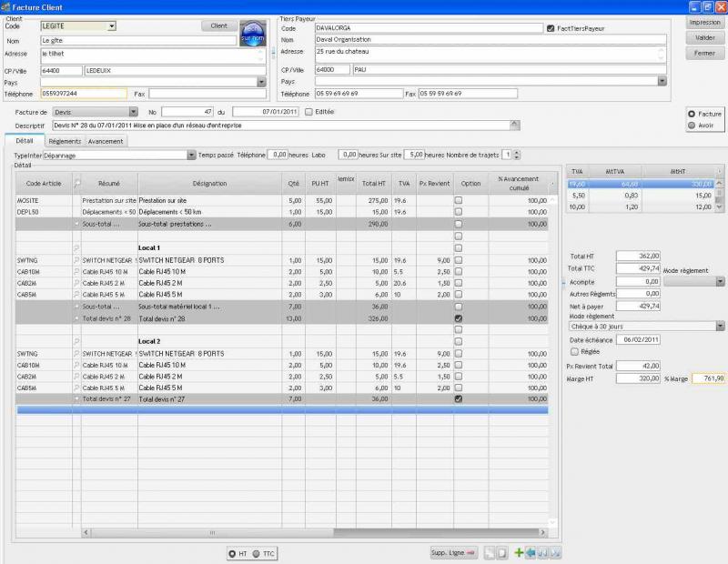This screenshot has height=564, width=728.
Task: Click magnifier on the 'Sous-total prestations' row
Action: (x=76, y=224)
